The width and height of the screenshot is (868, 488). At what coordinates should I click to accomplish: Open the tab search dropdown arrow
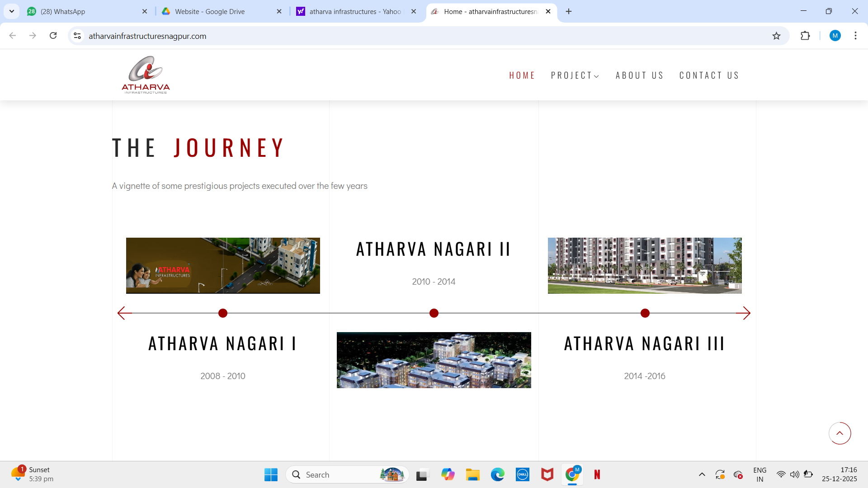coord(12,11)
